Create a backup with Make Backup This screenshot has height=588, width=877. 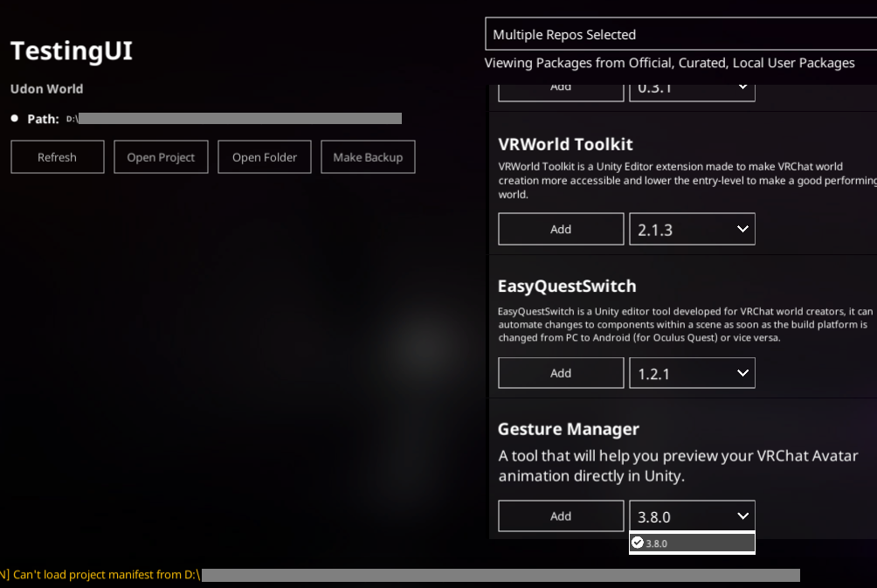click(368, 157)
